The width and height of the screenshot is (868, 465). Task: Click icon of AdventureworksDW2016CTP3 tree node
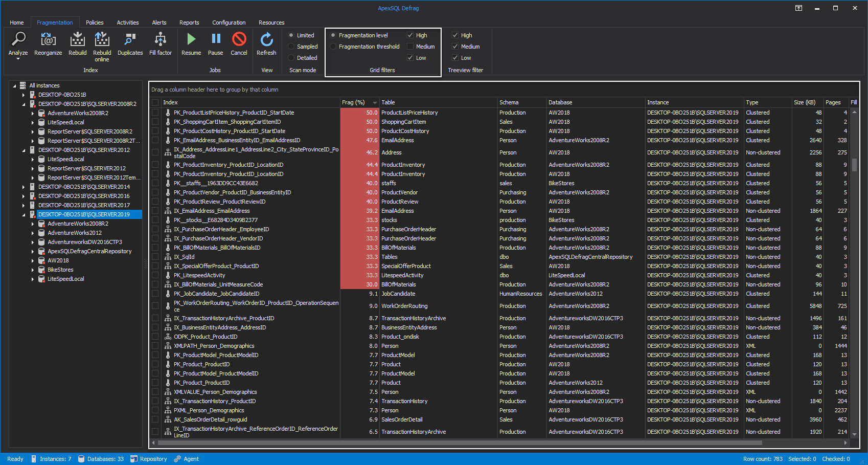(41, 242)
